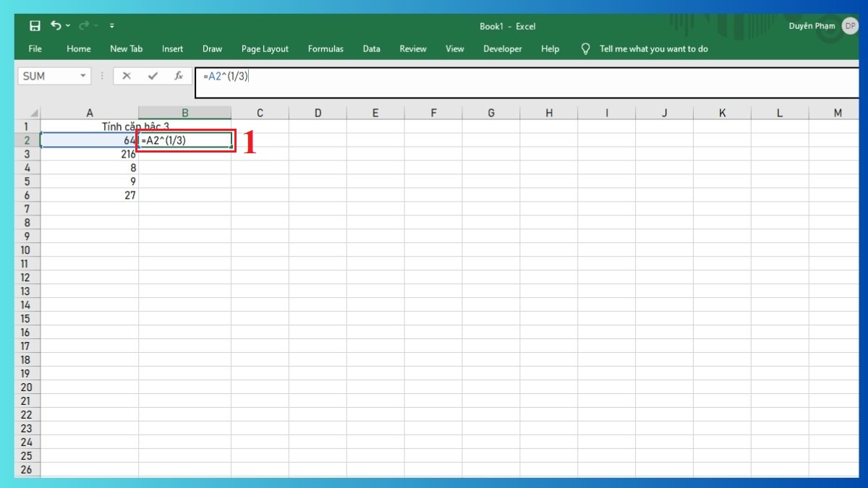Click the Undo icon
This screenshot has height=488, width=868.
57,26
